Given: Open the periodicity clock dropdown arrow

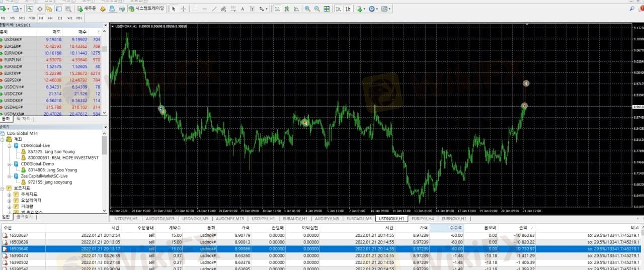Looking at the screenshot, I should (377, 9).
